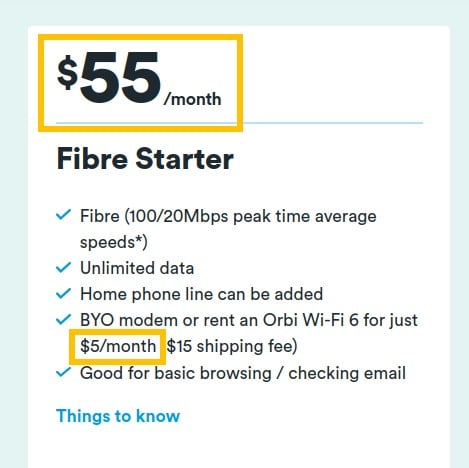Click the checking email text
Viewport: 469px width, 468px height.
pos(347,373)
